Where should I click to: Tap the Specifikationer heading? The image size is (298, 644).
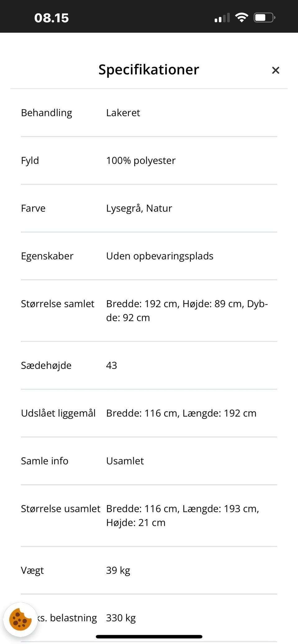tap(149, 69)
